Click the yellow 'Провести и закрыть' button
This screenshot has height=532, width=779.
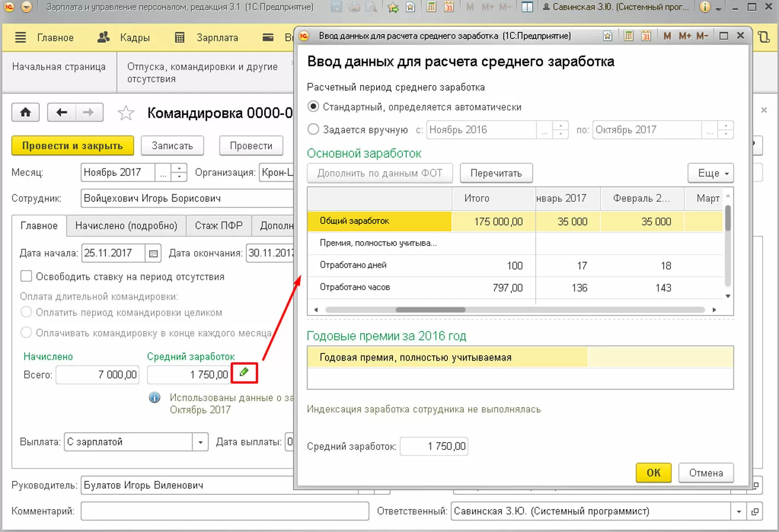click(72, 146)
